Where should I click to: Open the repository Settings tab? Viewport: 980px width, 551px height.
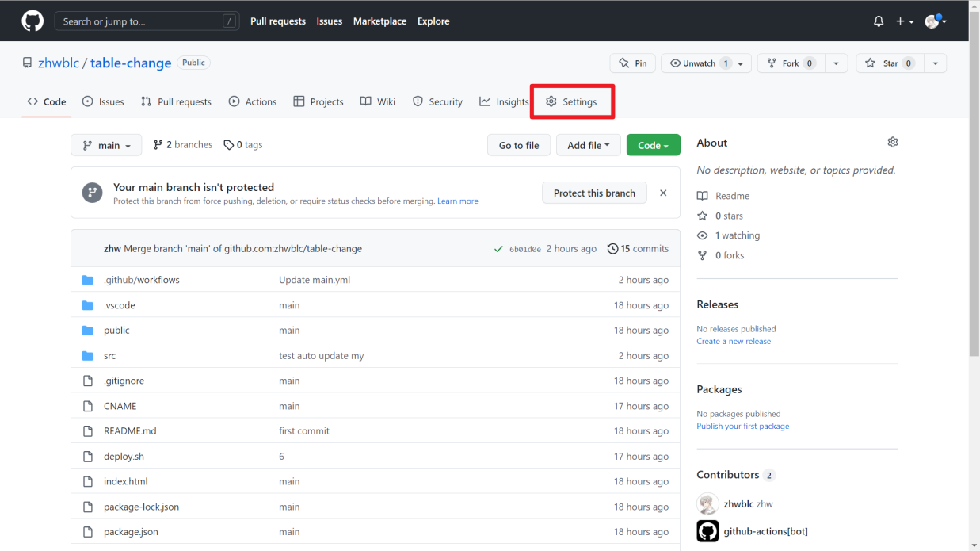coord(571,101)
